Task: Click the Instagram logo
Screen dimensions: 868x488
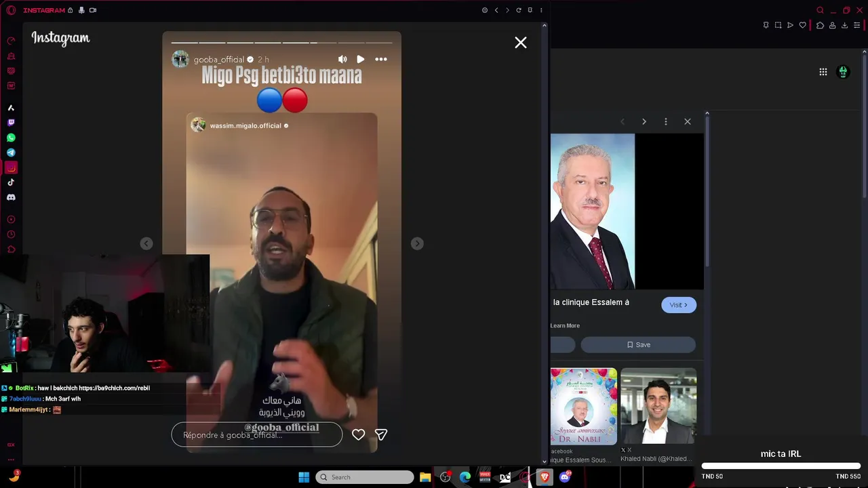Action: click(x=60, y=39)
